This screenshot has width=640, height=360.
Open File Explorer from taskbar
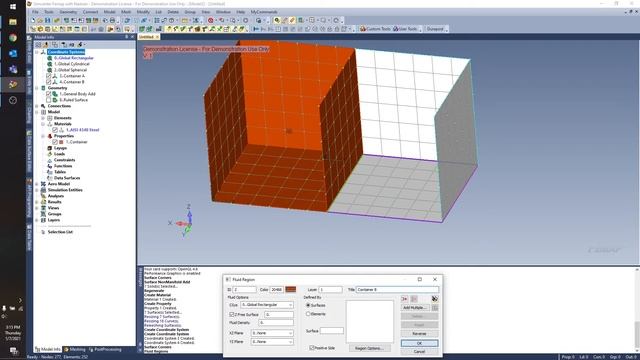pyautogui.click(x=13, y=22)
